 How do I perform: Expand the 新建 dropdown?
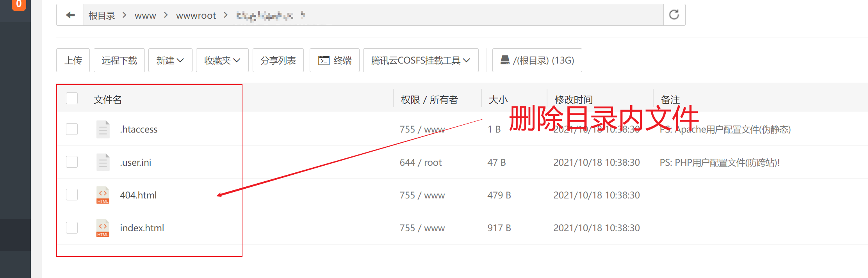click(x=170, y=60)
